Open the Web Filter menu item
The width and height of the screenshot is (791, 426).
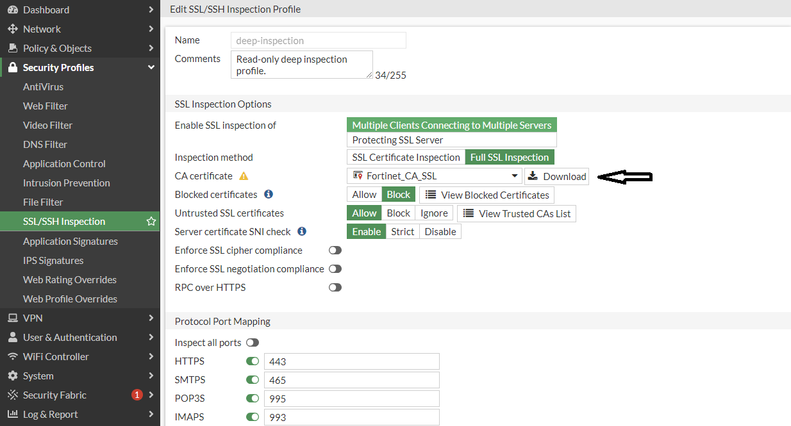46,106
